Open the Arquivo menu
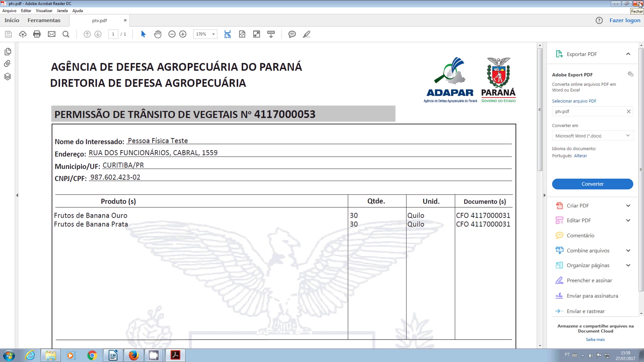 point(9,11)
